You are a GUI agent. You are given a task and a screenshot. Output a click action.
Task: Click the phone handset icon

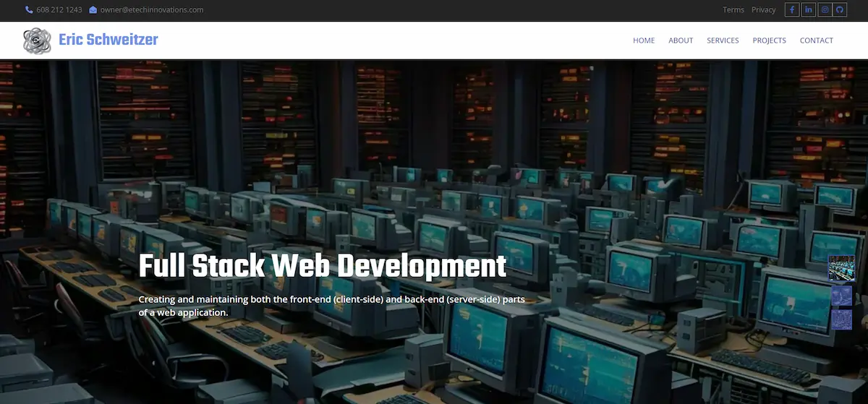(29, 10)
